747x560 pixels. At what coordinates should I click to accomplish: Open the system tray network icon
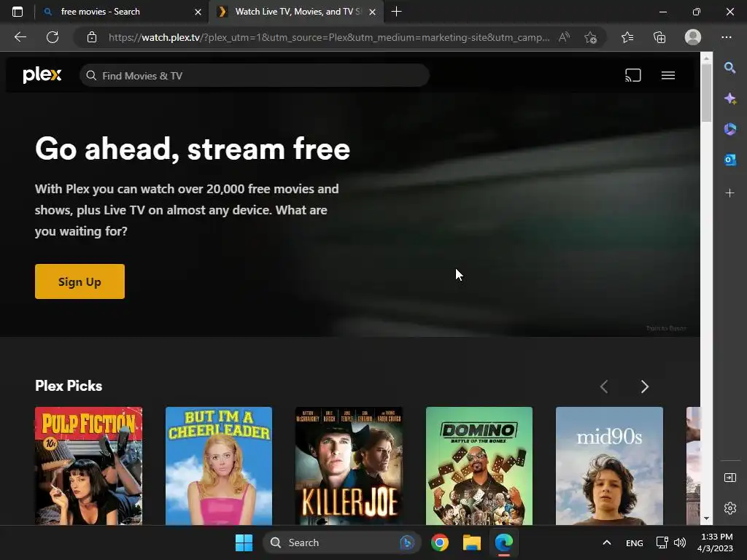coord(662,542)
